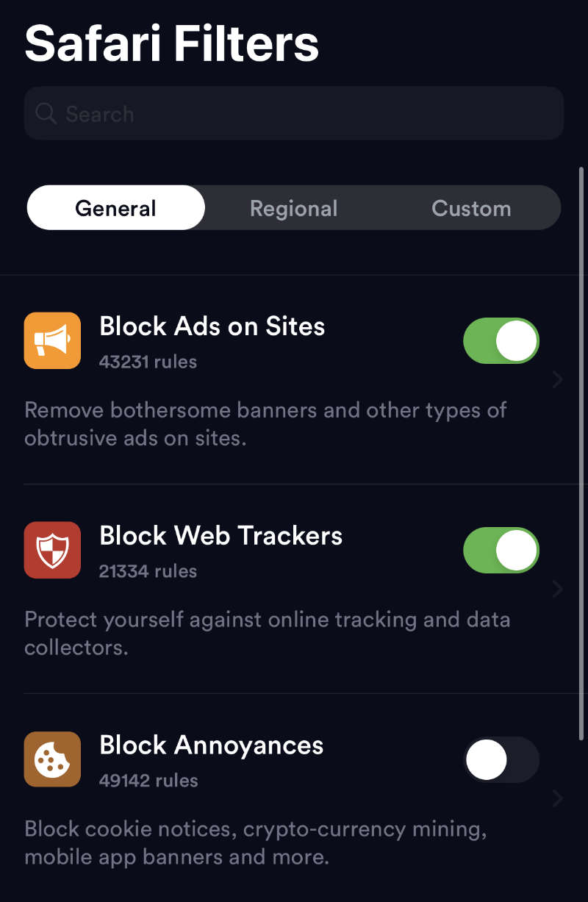
Task: Select the General tab
Action: point(116,208)
